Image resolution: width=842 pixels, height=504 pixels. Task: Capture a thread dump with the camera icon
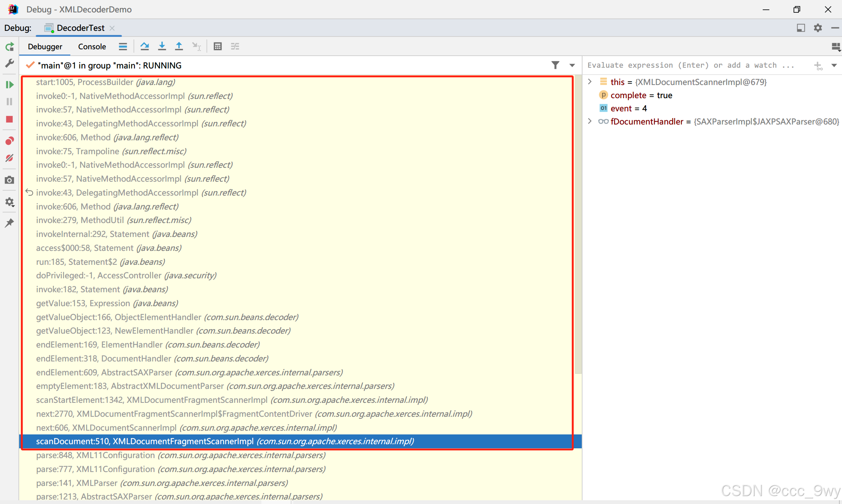9,180
